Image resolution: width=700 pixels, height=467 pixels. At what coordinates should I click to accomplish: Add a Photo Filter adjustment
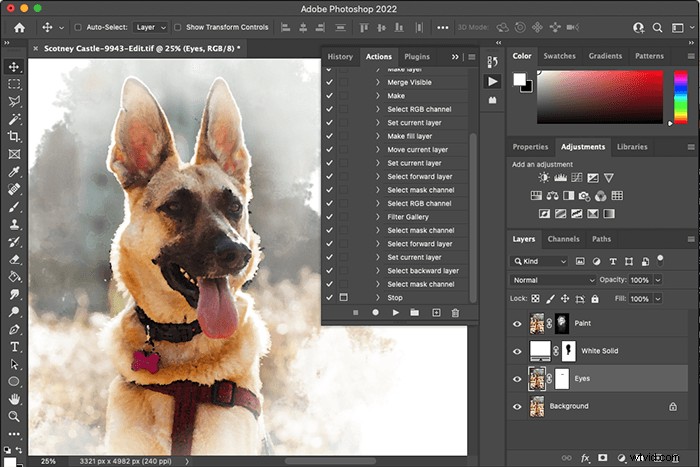584,196
